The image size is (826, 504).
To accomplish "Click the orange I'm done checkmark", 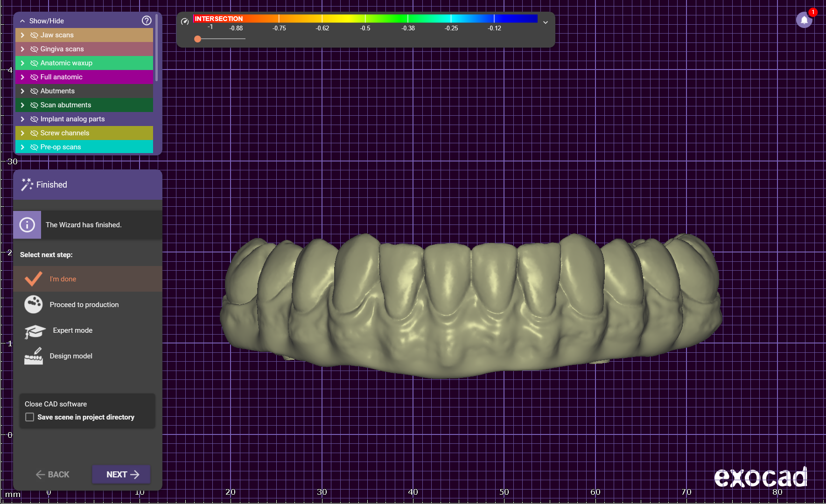I will 34,279.
